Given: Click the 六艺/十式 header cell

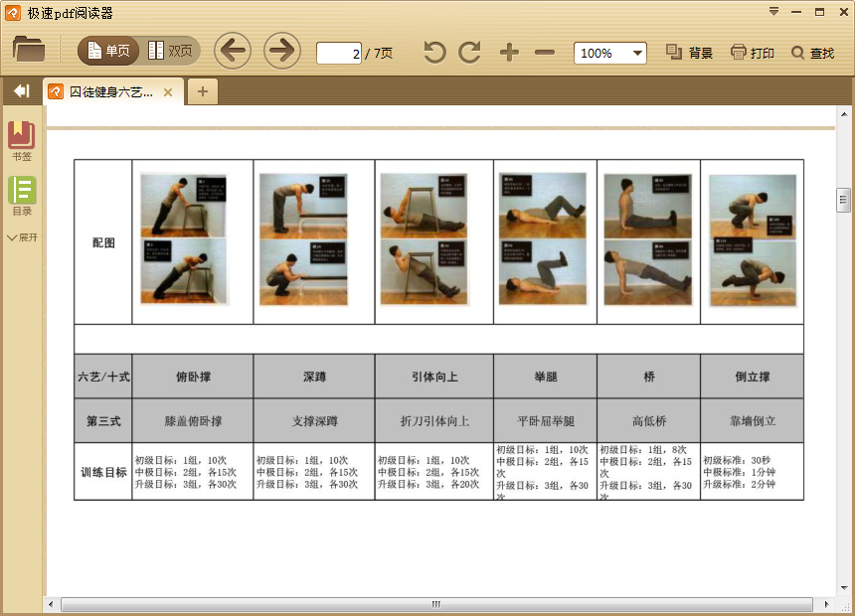Looking at the screenshot, I should tap(103, 377).
